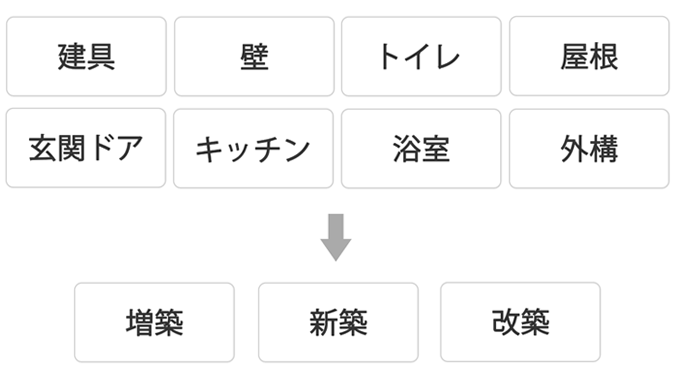Pick the bathroom (浴室) box
This screenshot has height=379, width=675.
click(x=421, y=149)
